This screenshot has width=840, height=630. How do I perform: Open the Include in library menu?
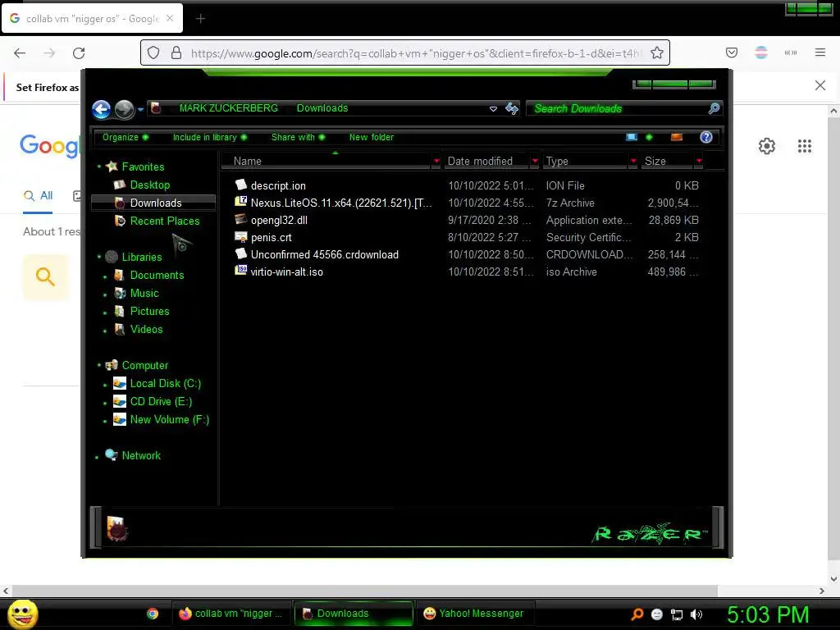coord(210,137)
